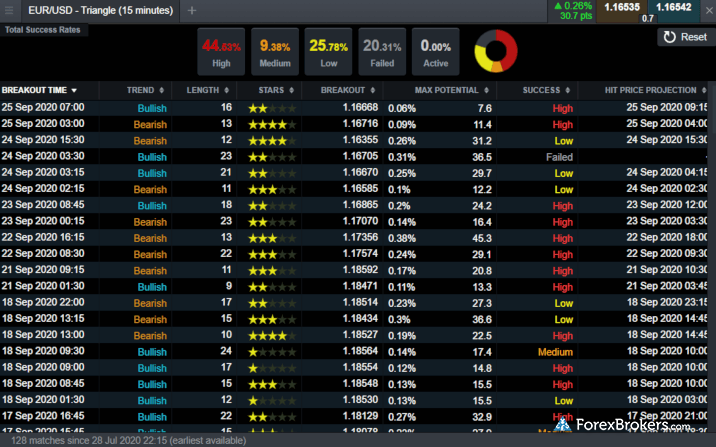
Task: Toggle the Low 25.78% yellow filter
Action: pos(328,52)
